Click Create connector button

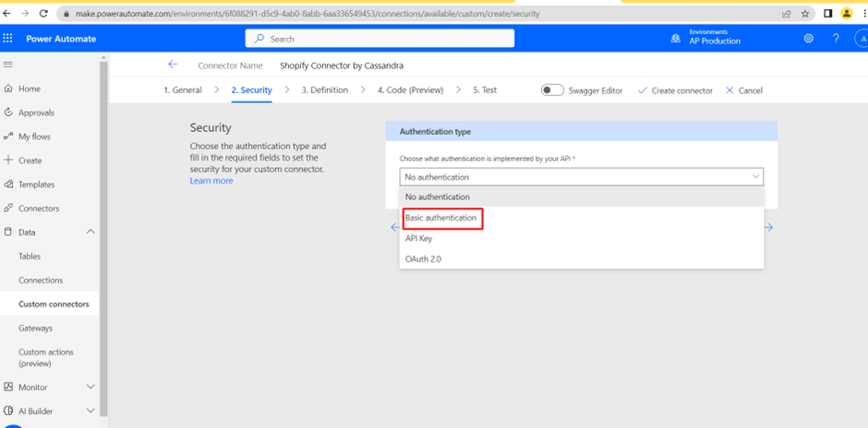(x=675, y=90)
